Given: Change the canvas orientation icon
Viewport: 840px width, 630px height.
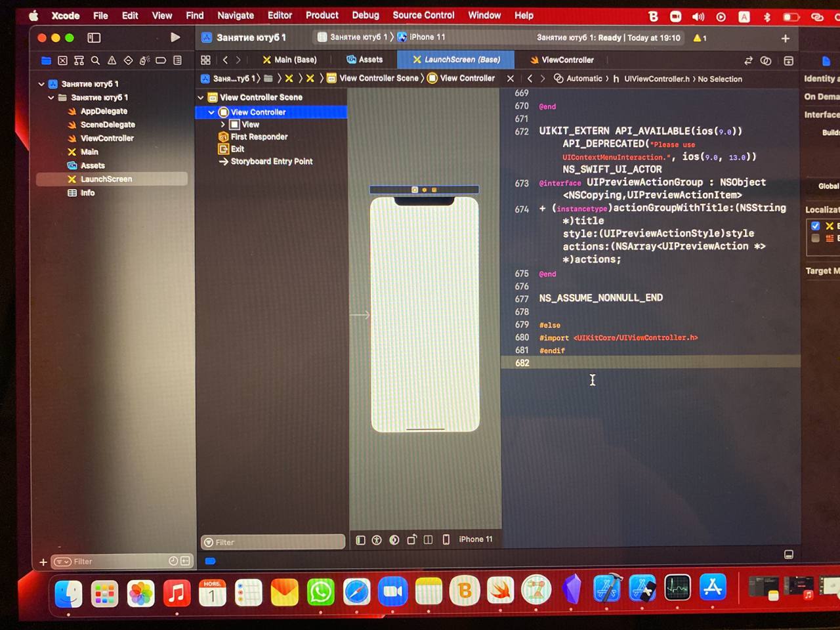Looking at the screenshot, I should [411, 539].
